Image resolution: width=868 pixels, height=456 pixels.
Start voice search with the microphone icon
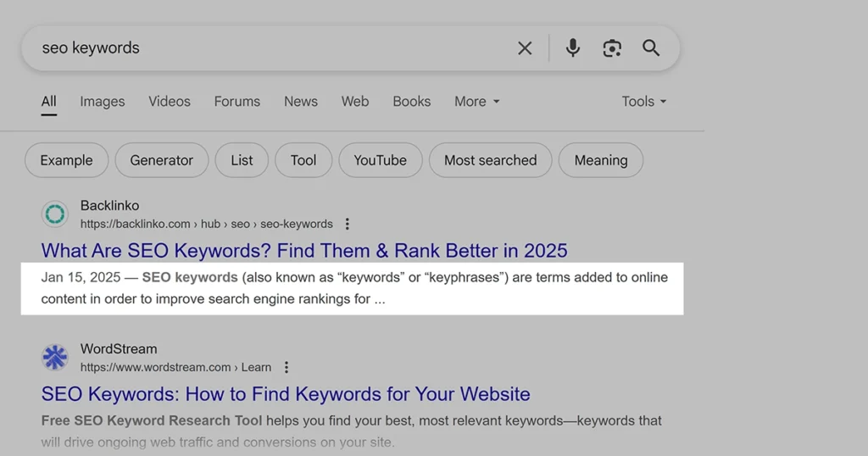point(573,48)
